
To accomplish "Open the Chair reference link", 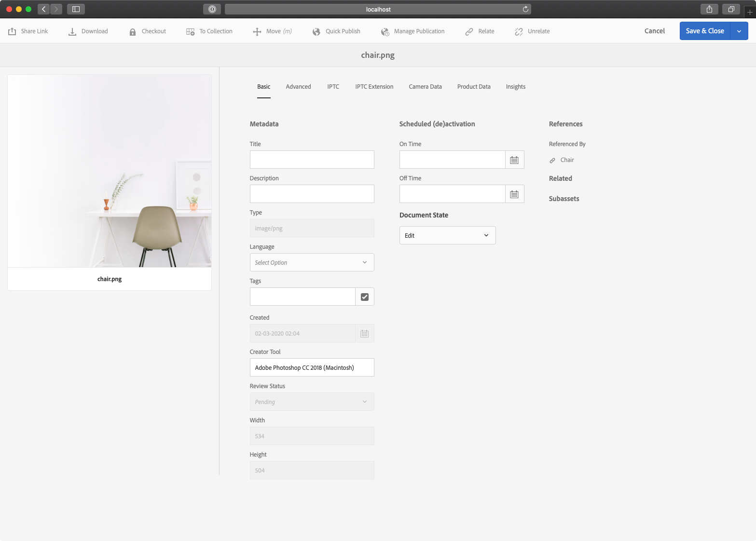I will (x=567, y=160).
